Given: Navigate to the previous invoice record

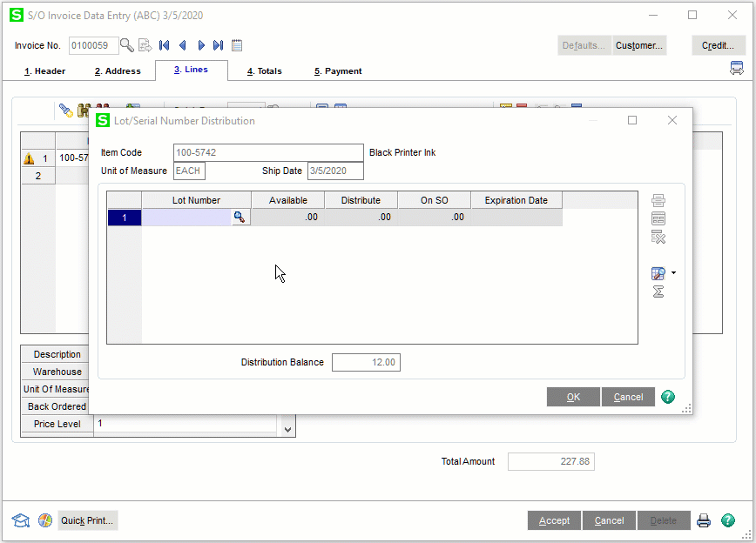Looking at the screenshot, I should tap(182, 45).
